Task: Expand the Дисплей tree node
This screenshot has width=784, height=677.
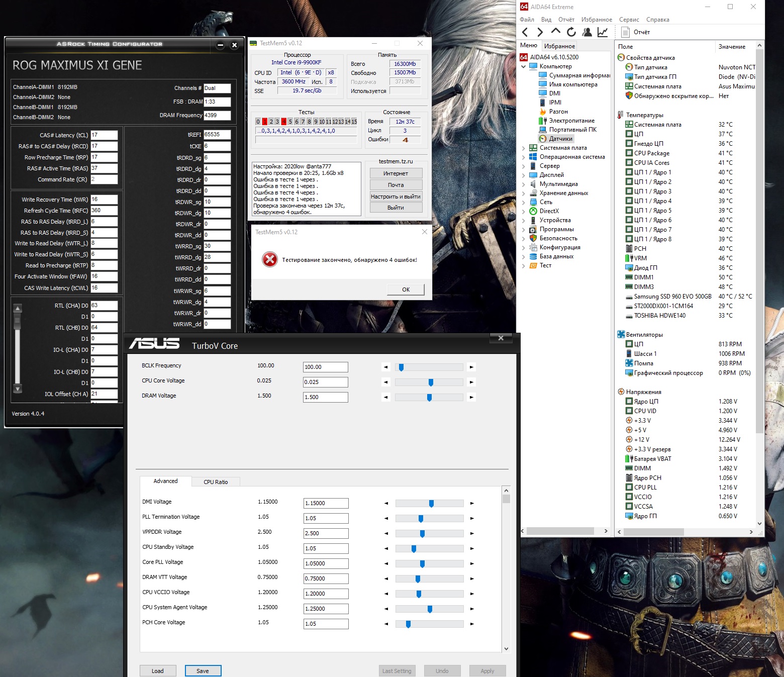Action: [524, 175]
